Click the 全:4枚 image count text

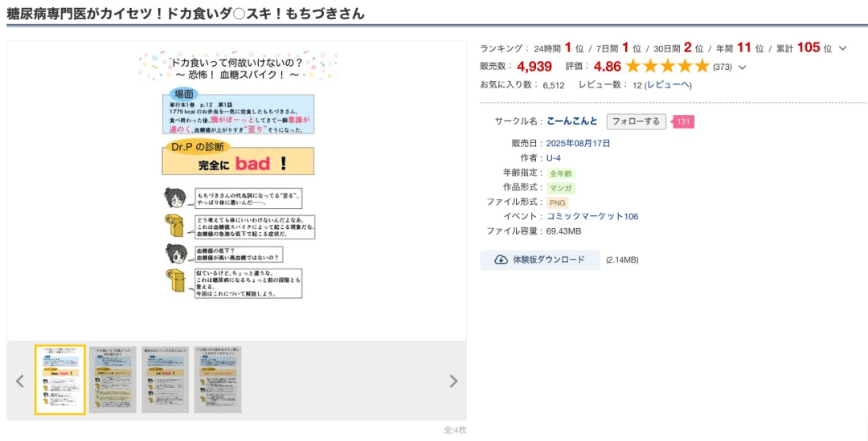click(455, 430)
